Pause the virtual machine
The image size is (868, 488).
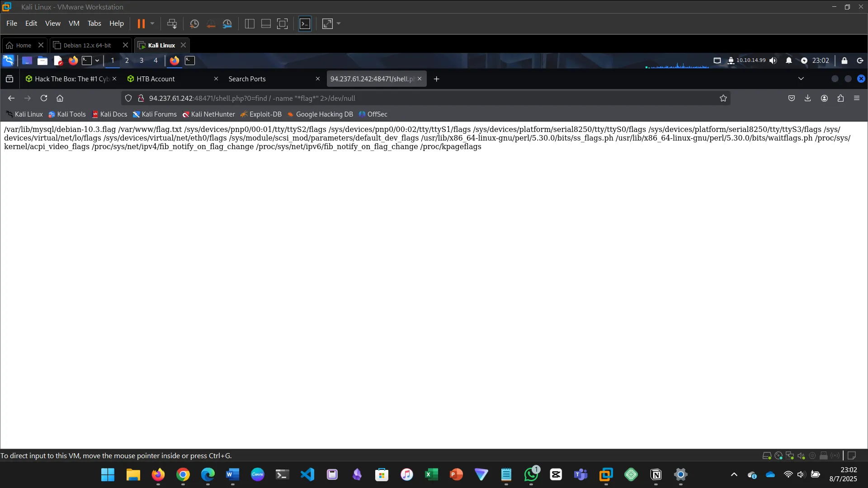(x=141, y=23)
